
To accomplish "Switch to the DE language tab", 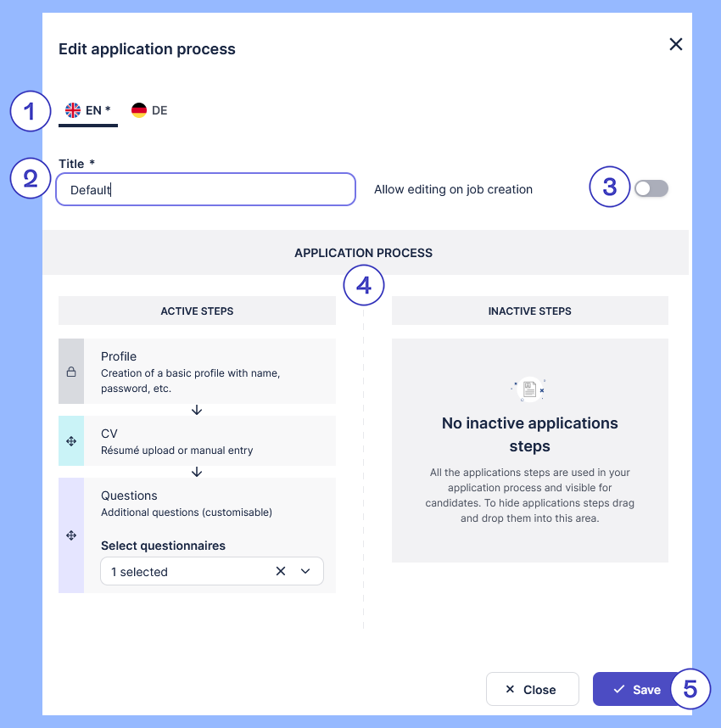I will [150, 111].
